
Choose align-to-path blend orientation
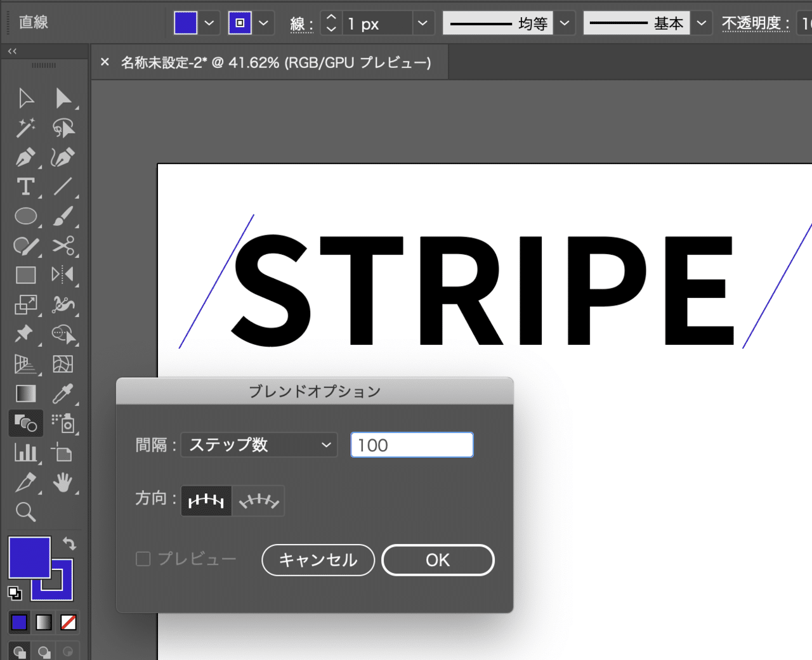[x=258, y=501]
